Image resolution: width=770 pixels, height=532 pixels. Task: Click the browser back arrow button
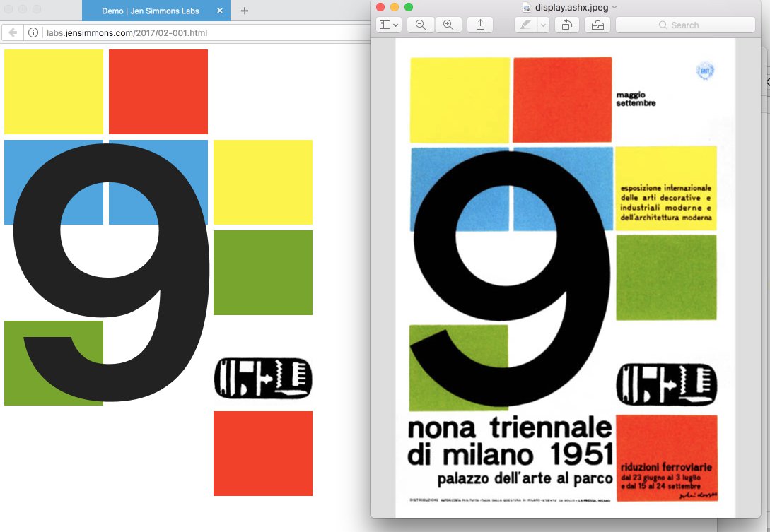[x=13, y=32]
